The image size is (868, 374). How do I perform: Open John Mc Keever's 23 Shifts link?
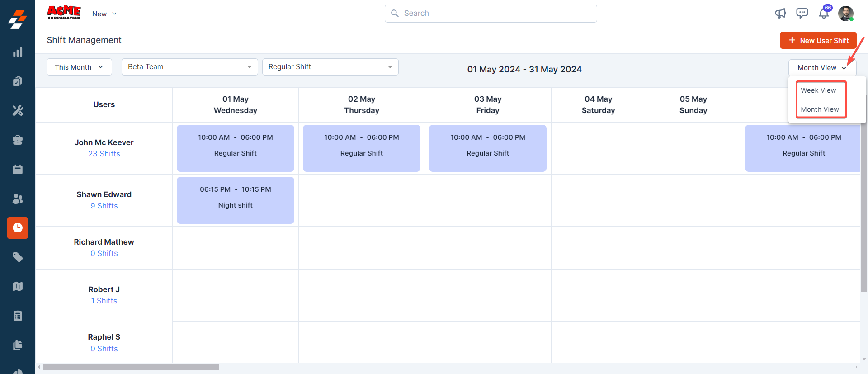104,154
